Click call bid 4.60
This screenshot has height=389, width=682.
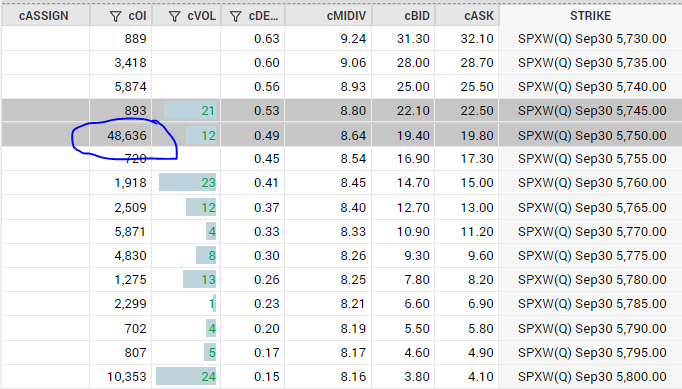point(417,352)
